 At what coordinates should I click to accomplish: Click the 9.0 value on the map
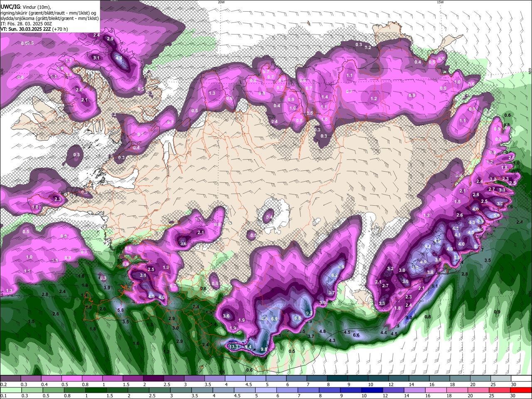coord(409,318)
